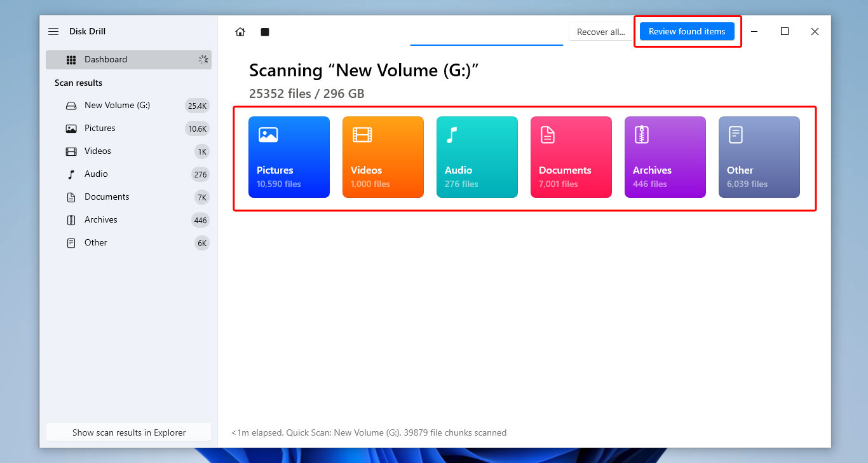The height and width of the screenshot is (463, 868).
Task: Go to the home screen icon
Action: click(240, 32)
